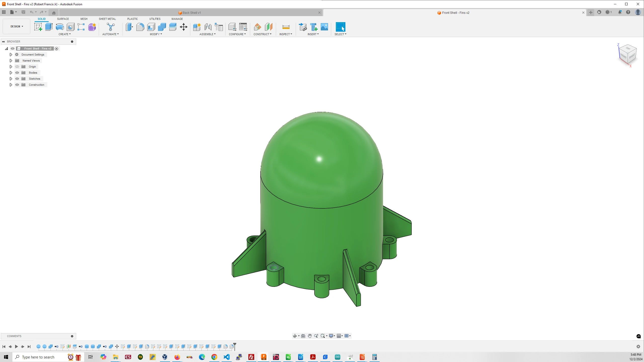The image size is (644, 362).
Task: Expand Document Settings node
Action: coord(11,55)
